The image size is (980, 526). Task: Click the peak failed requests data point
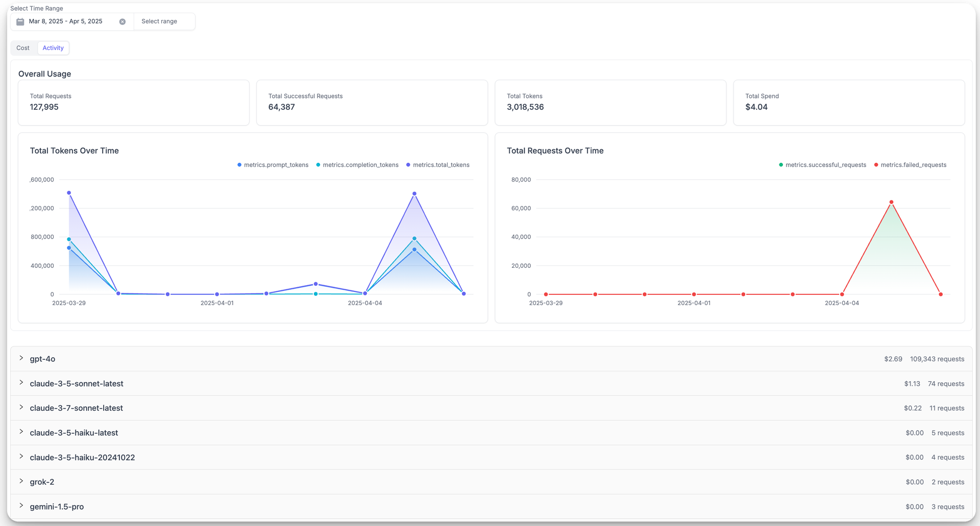[x=891, y=202]
